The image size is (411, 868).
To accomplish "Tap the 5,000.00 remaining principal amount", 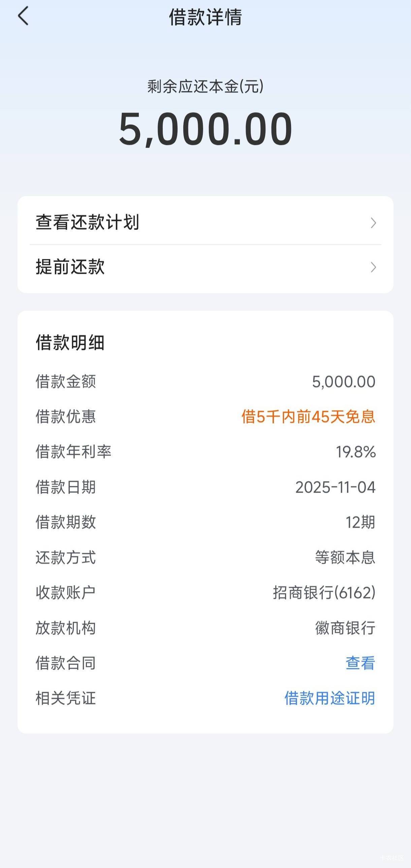I will click(x=205, y=129).
